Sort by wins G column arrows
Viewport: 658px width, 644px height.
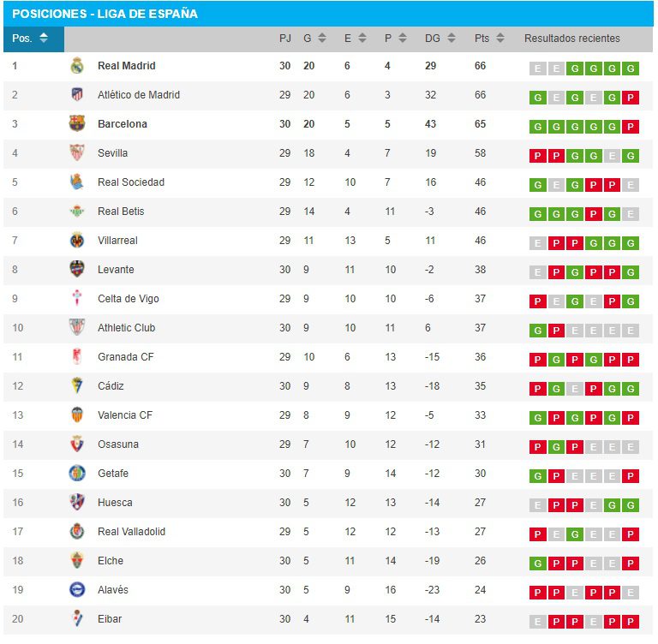pos(321,39)
